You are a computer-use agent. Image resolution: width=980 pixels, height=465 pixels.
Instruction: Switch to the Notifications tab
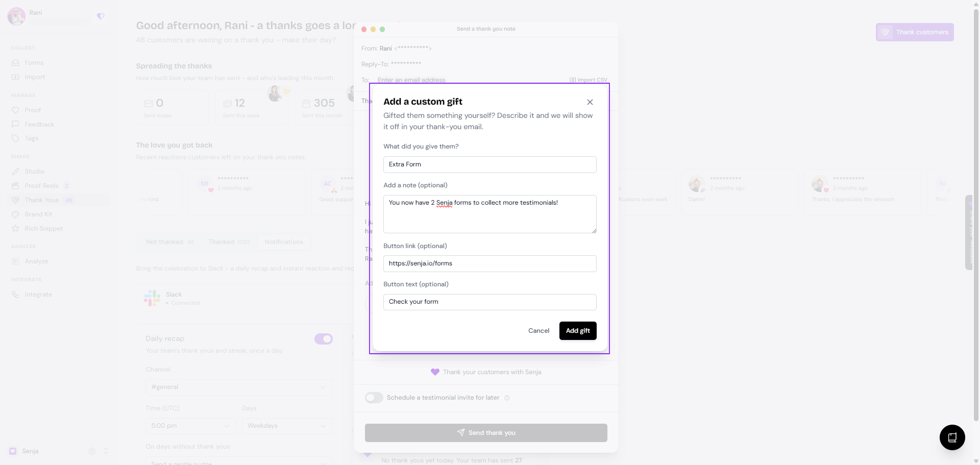coord(284,242)
